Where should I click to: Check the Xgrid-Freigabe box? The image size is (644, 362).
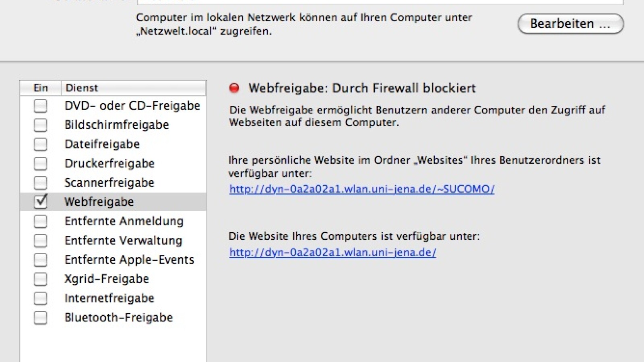coord(40,279)
